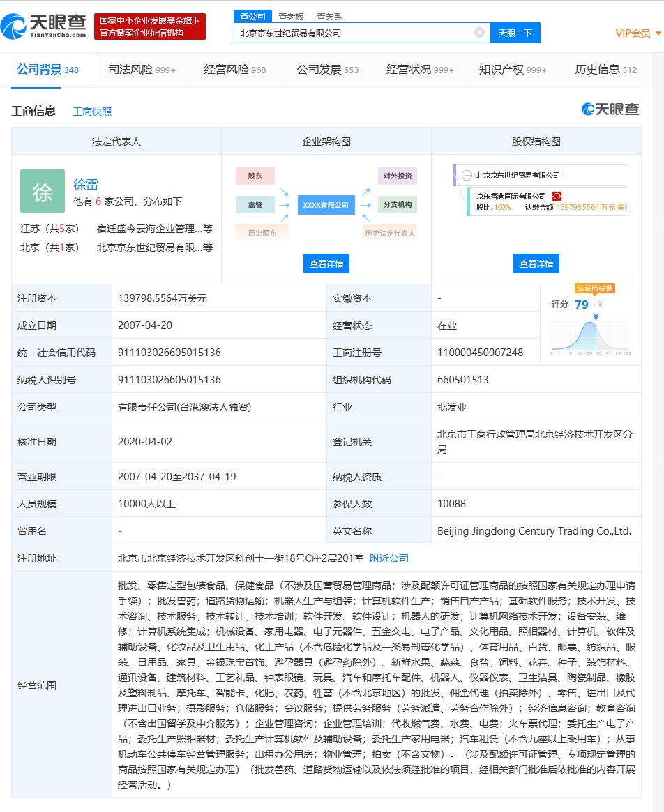Click the 批发业 industry value

coord(451,407)
